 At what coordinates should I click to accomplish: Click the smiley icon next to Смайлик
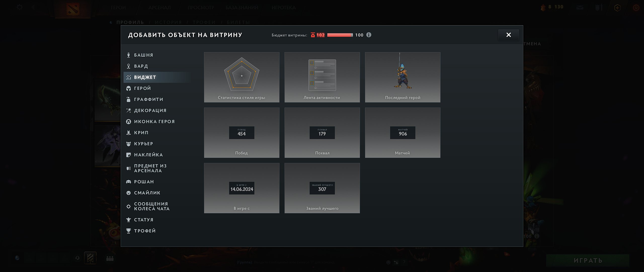pyautogui.click(x=129, y=193)
